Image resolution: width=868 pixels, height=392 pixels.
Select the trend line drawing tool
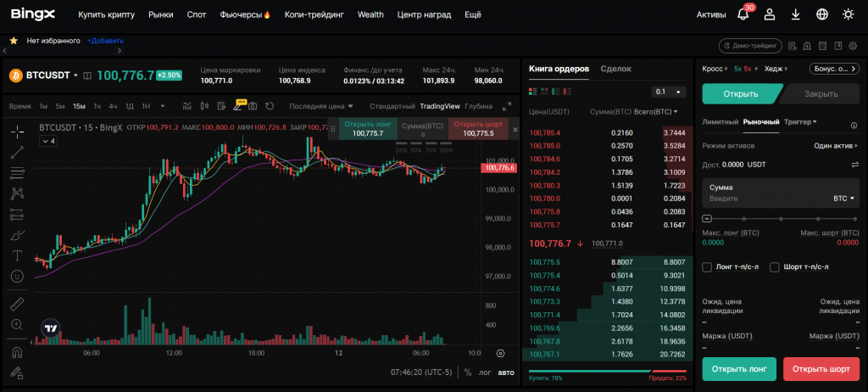pos(17,152)
